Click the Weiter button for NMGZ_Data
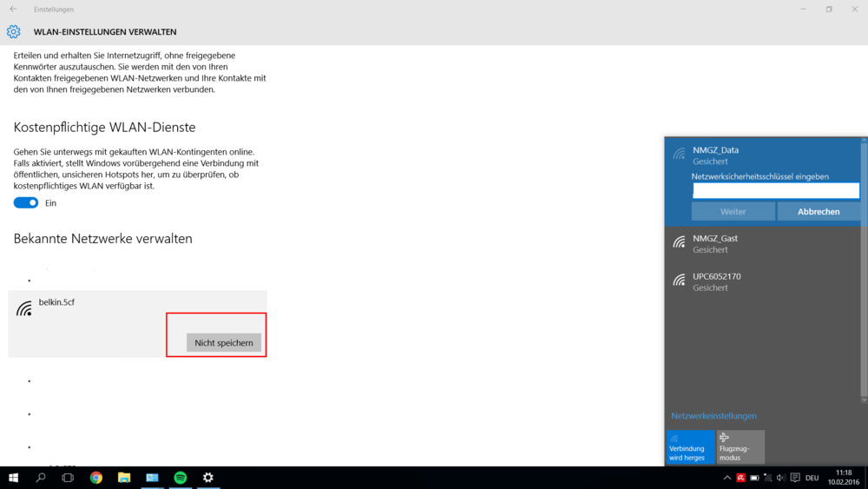 [733, 212]
